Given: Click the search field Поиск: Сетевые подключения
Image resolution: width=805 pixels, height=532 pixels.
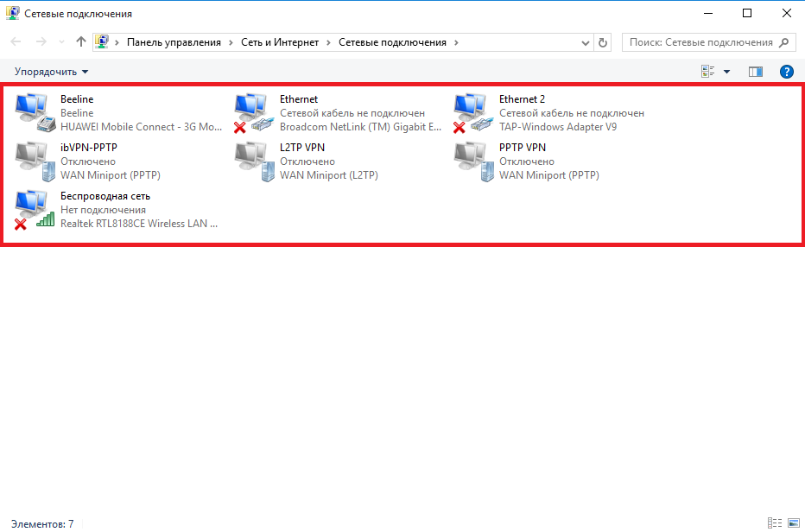Looking at the screenshot, I should click(x=701, y=42).
